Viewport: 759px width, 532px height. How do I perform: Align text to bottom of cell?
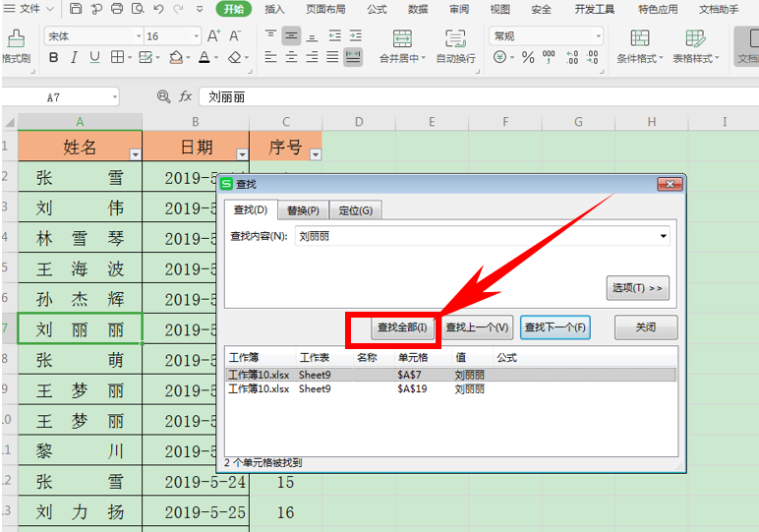[313, 36]
